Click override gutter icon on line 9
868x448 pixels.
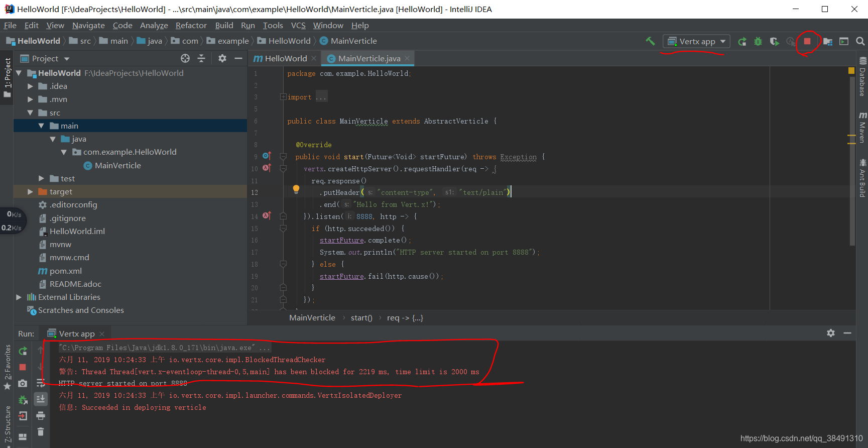(x=267, y=156)
